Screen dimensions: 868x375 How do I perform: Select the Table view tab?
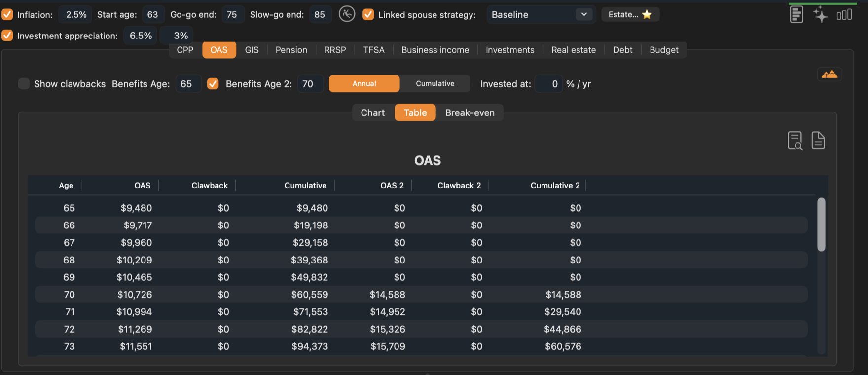tap(415, 112)
